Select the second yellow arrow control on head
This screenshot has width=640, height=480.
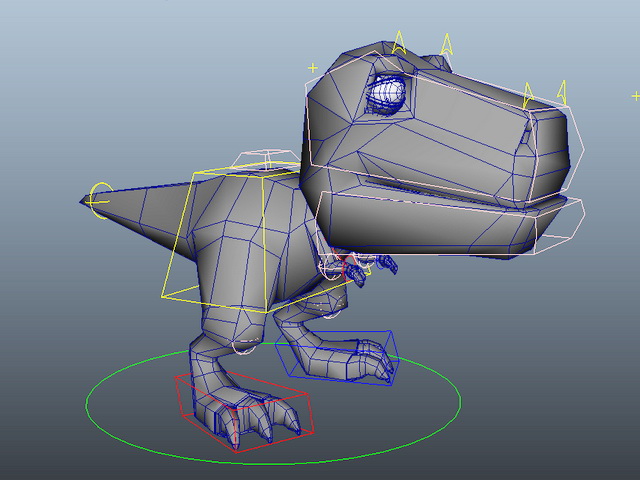pyautogui.click(x=447, y=44)
